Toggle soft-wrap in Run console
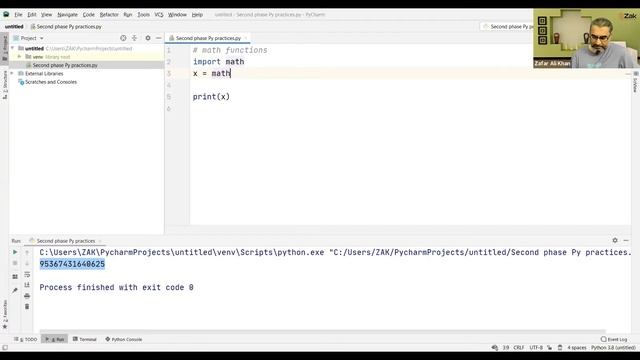Image resolution: width=640 pixels, height=360 pixels. (27, 274)
